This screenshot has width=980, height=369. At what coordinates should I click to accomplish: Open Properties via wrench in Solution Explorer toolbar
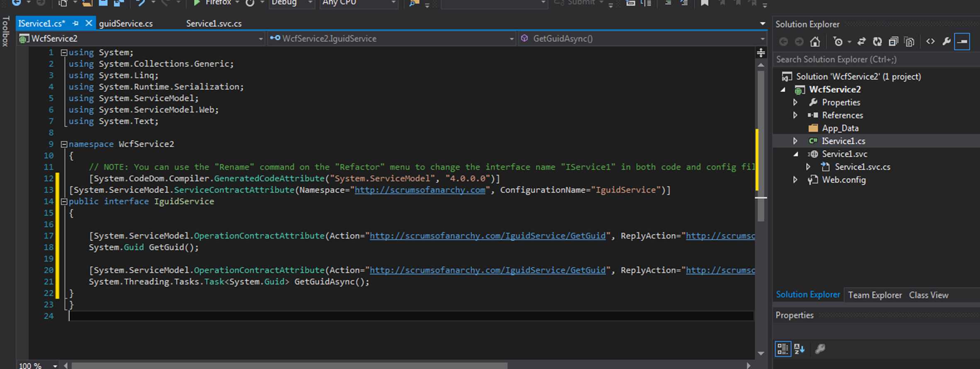pyautogui.click(x=946, y=41)
